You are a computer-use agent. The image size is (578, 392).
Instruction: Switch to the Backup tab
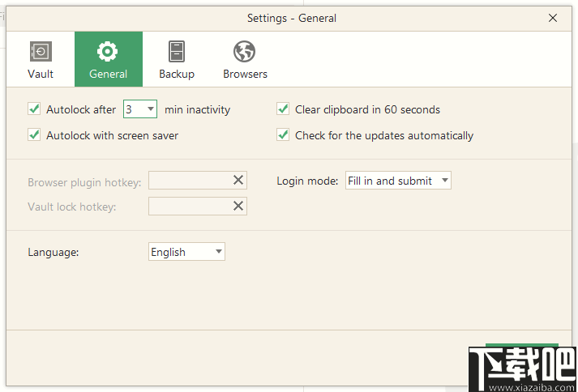[177, 59]
